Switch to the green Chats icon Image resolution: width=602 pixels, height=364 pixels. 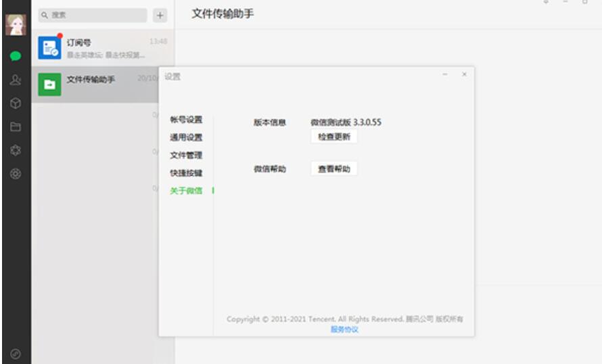[x=16, y=56]
